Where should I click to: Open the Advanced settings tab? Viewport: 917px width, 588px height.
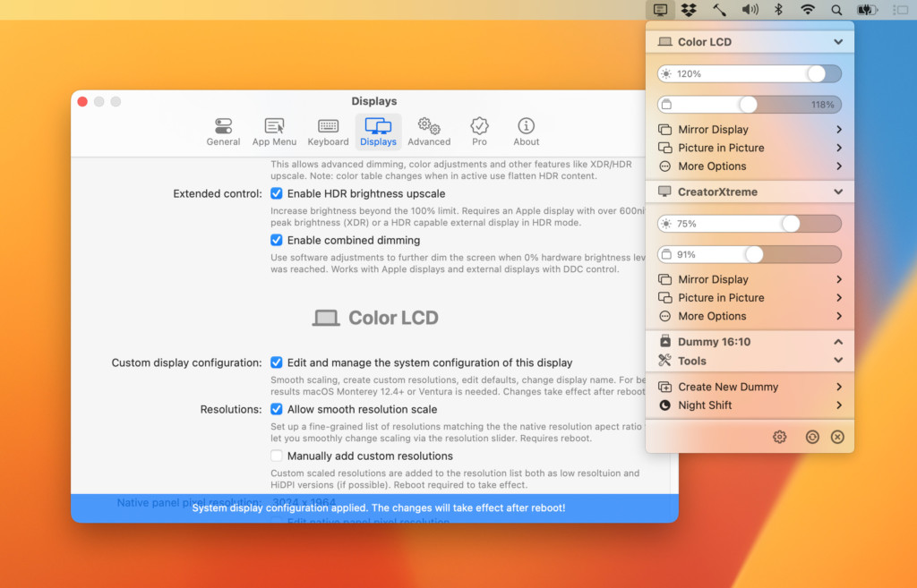tap(429, 132)
